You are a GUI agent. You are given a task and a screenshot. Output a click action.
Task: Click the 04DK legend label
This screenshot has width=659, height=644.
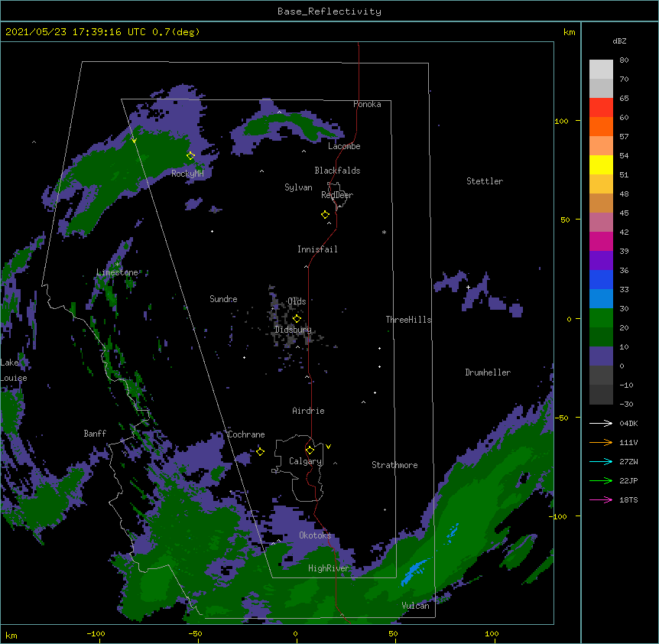point(628,423)
